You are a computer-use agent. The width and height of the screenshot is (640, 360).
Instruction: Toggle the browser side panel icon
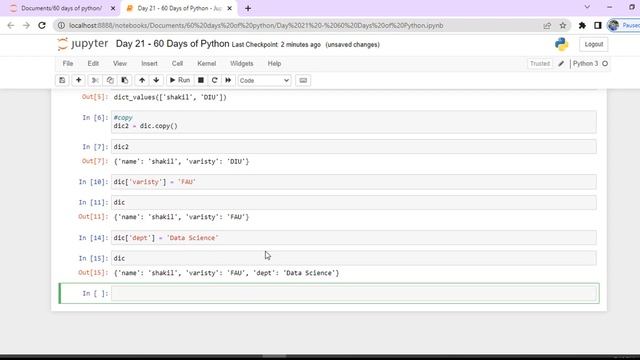pyautogui.click(x=598, y=25)
